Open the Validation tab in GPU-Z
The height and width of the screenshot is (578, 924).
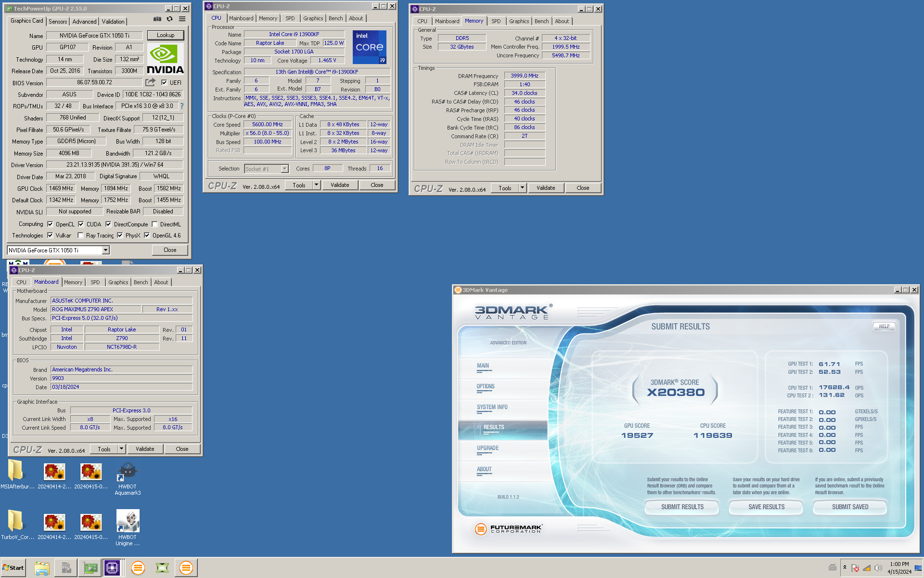click(x=113, y=22)
